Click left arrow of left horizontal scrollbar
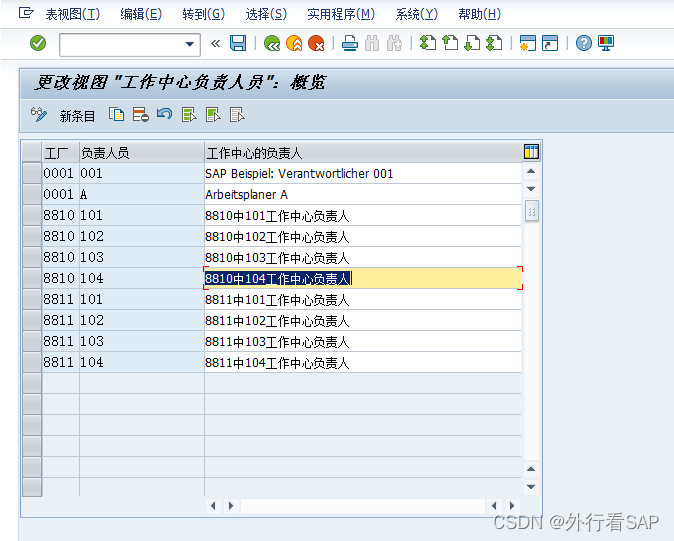Image resolution: width=674 pixels, height=541 pixels. (x=213, y=506)
